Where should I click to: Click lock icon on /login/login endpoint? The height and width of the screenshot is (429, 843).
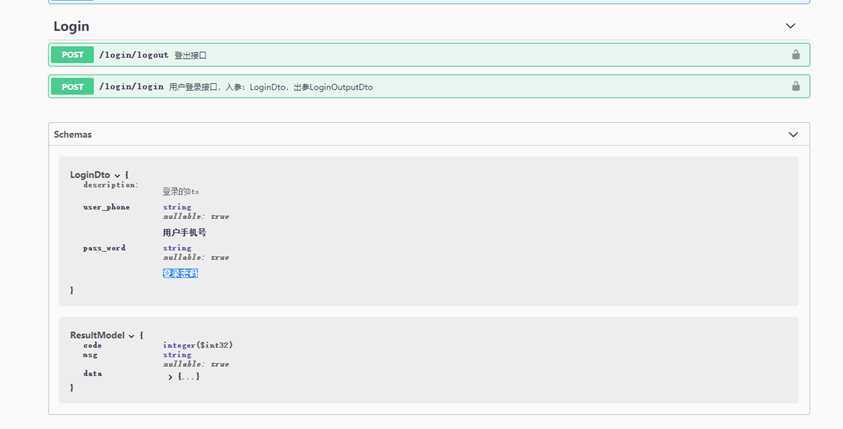coord(796,86)
